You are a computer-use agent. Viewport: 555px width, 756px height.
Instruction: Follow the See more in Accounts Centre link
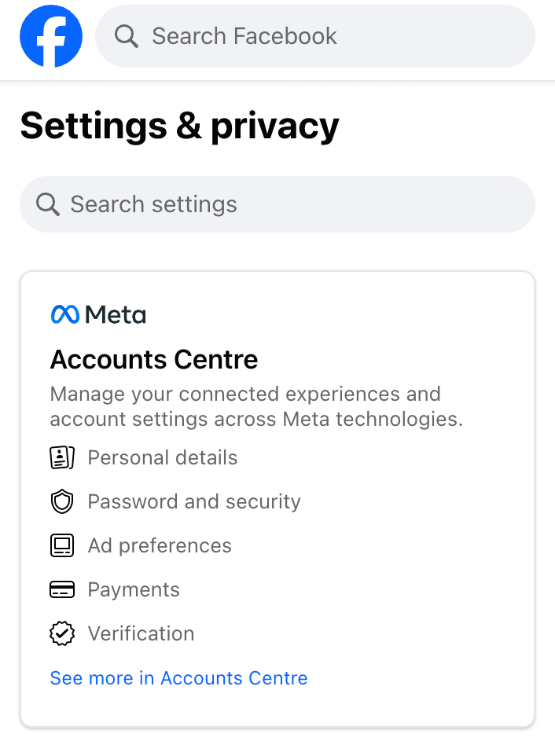pyautogui.click(x=178, y=677)
